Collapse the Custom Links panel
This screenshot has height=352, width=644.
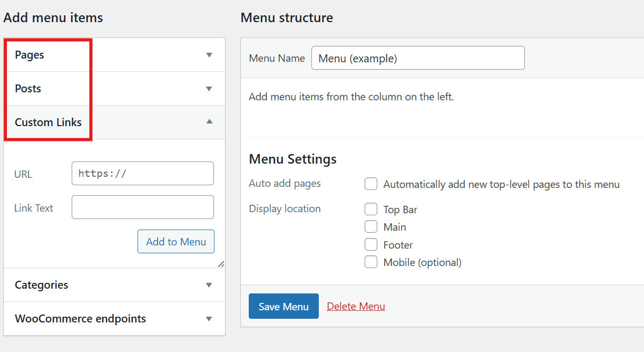pos(209,122)
